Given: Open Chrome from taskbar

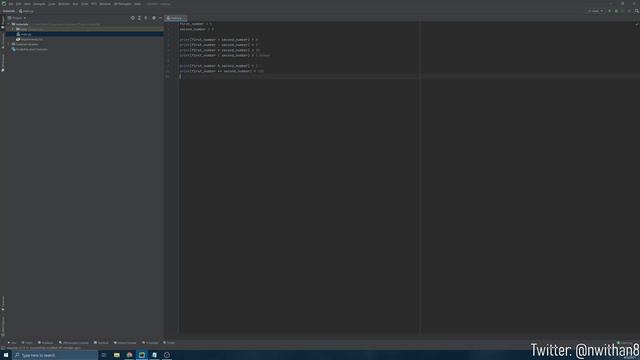Looking at the screenshot, I should pos(129,355).
